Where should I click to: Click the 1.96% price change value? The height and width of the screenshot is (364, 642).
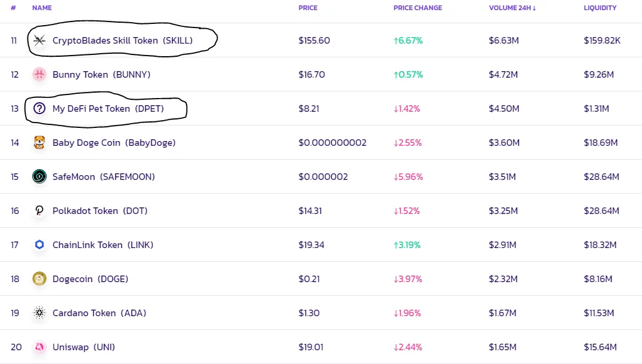pos(408,313)
